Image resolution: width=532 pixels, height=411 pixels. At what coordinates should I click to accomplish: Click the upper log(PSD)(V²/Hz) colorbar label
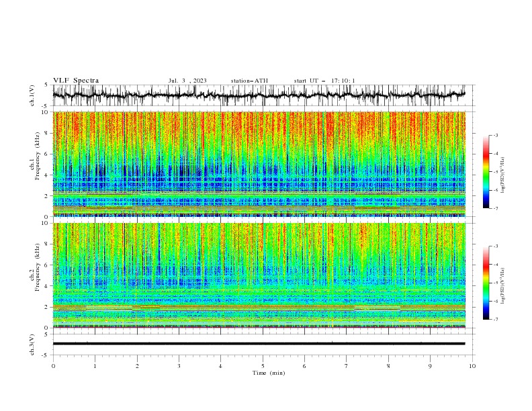502,175
